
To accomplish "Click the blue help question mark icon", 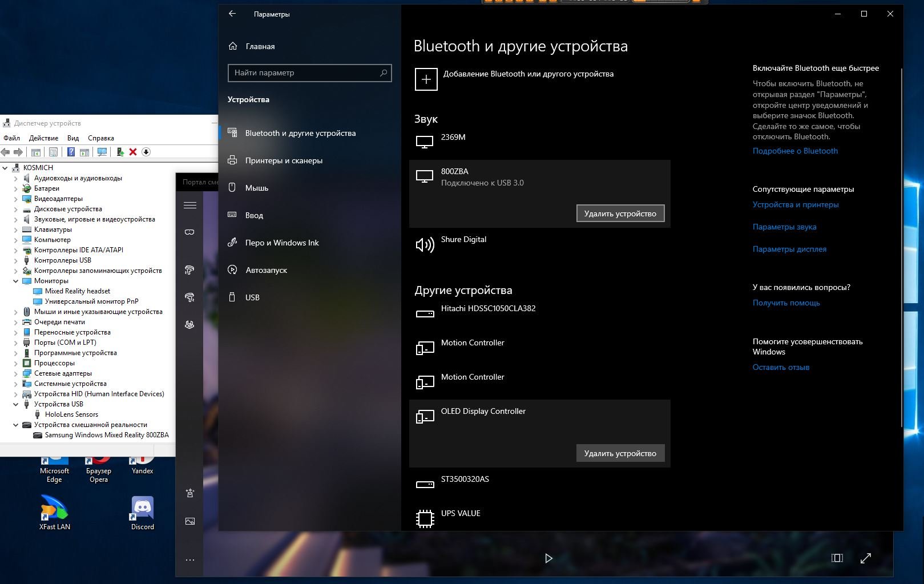I will 71,152.
